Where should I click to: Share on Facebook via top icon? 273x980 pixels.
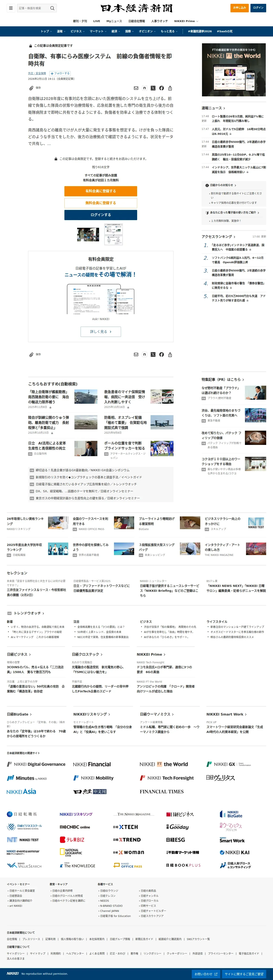click(162, 88)
